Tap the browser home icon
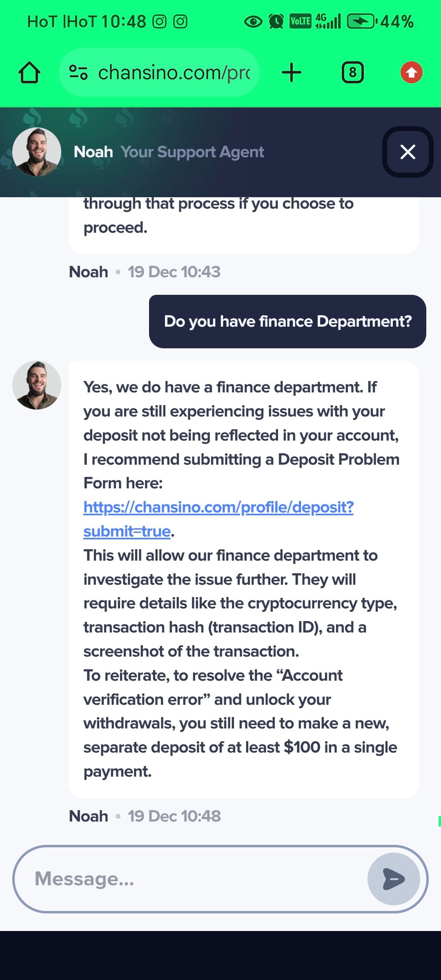The width and height of the screenshot is (441, 980). pos(29,73)
